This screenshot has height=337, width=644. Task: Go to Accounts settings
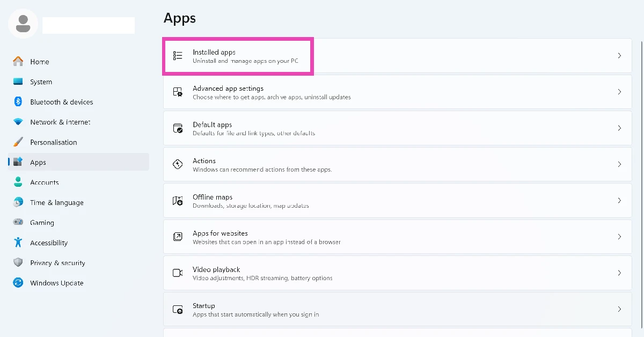click(44, 182)
